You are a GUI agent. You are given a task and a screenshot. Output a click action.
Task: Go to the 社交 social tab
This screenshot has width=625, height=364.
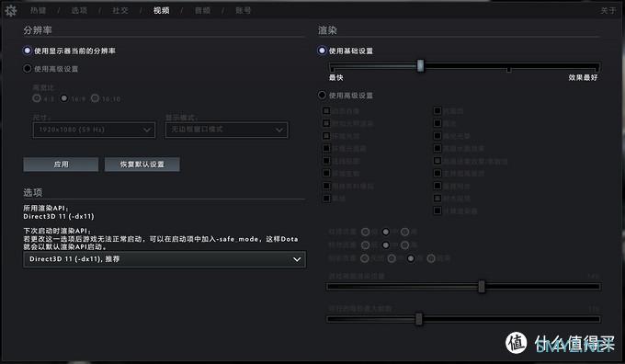[x=120, y=10]
